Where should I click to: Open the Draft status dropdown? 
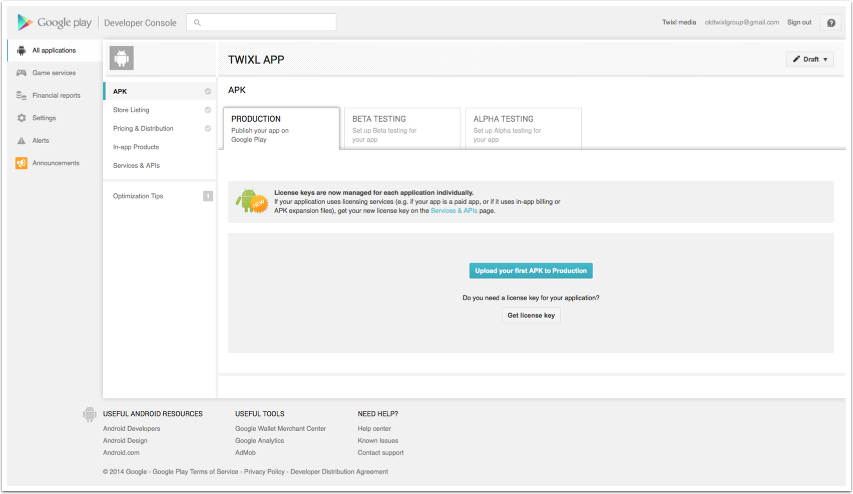tap(809, 59)
